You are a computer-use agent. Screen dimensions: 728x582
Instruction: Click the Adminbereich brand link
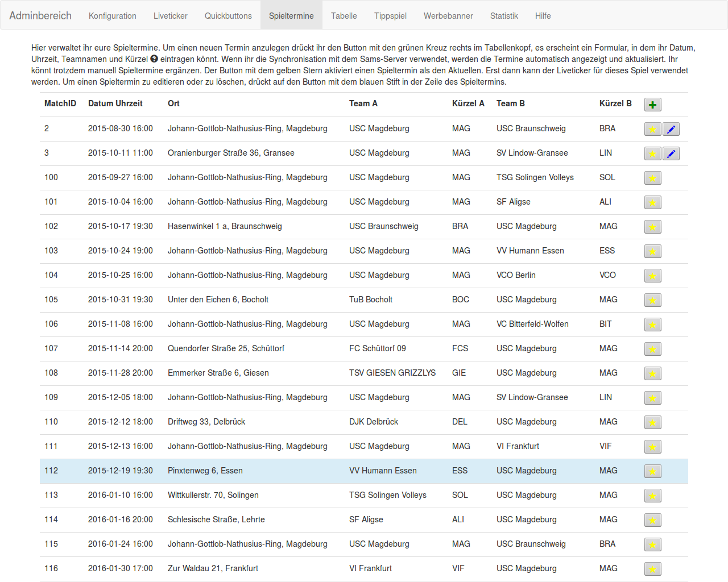point(40,16)
